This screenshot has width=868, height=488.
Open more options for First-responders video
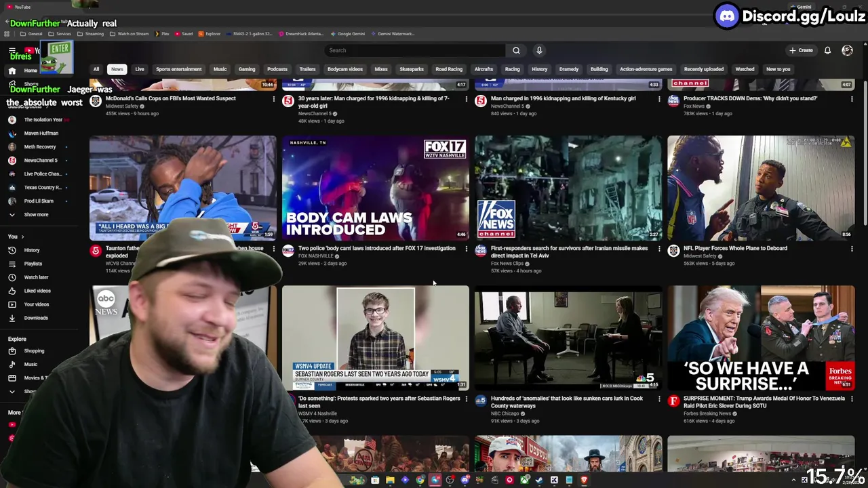pos(659,249)
